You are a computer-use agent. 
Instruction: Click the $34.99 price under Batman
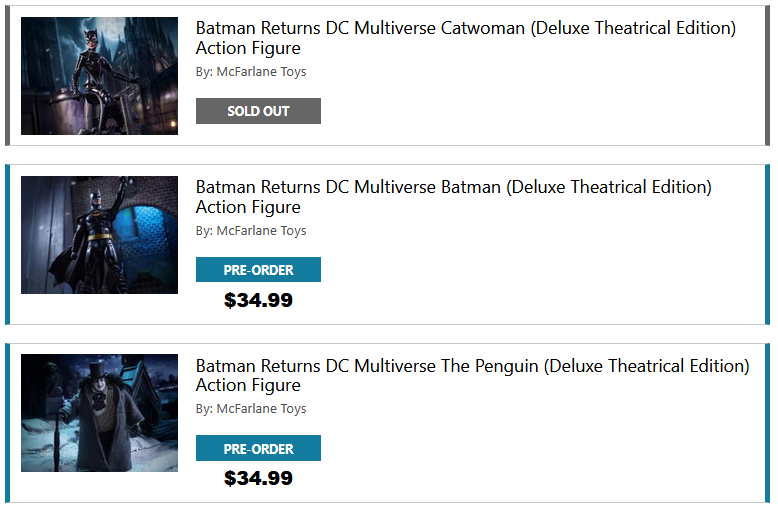(x=258, y=300)
